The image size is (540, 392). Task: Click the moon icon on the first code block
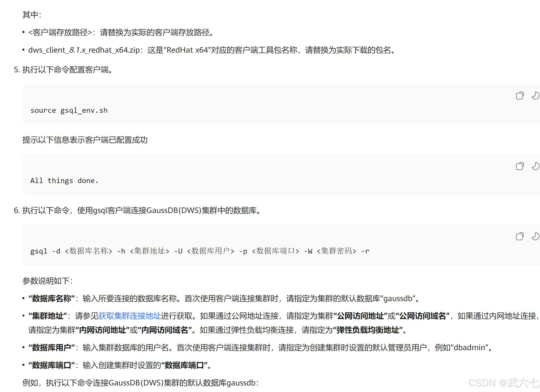pyautogui.click(x=535, y=96)
